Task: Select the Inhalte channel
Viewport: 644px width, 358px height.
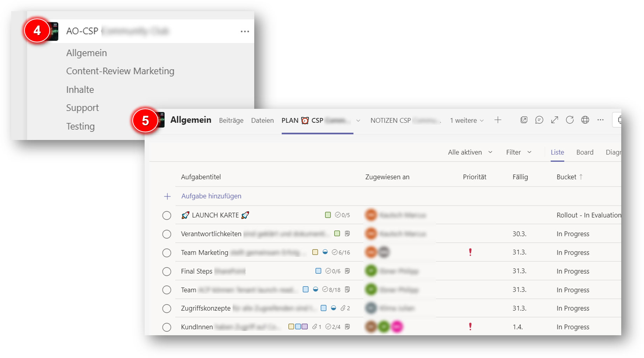Action: [80, 90]
